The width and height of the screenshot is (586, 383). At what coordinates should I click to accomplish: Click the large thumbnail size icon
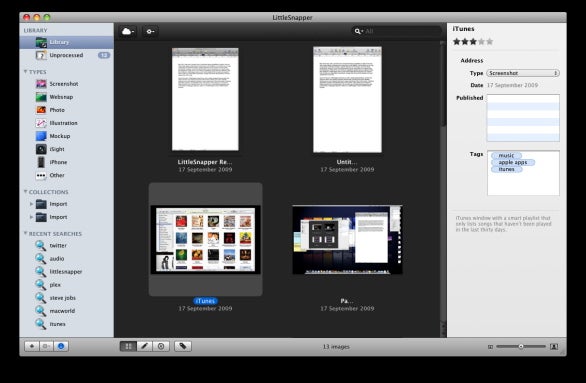(x=554, y=347)
